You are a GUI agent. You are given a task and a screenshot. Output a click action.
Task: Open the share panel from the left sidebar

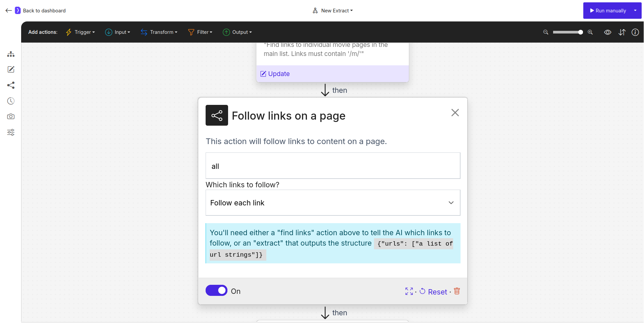point(11,85)
